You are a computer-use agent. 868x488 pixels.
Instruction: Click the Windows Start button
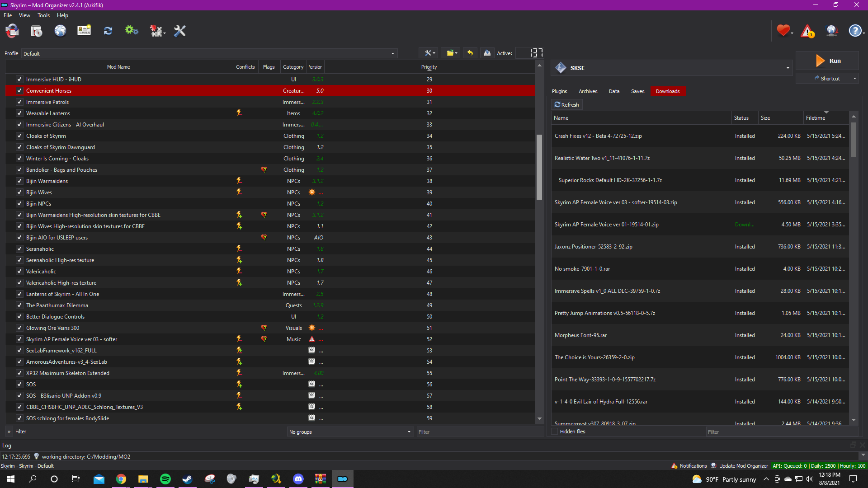[x=11, y=479]
